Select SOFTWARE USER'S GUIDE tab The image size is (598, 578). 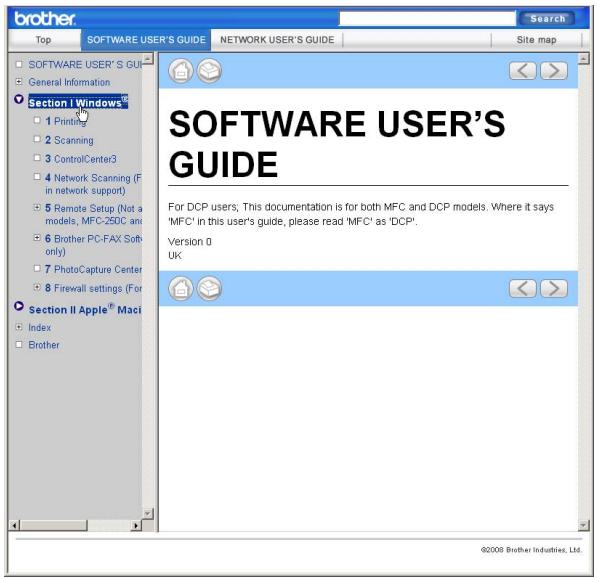pyautogui.click(x=146, y=40)
